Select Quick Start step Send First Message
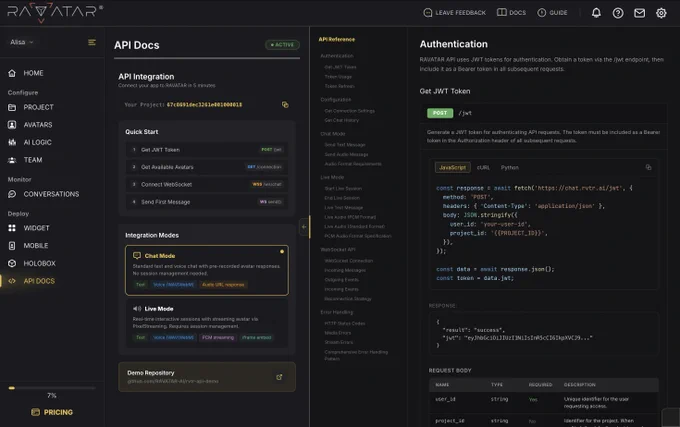The image size is (680, 427). 207,202
